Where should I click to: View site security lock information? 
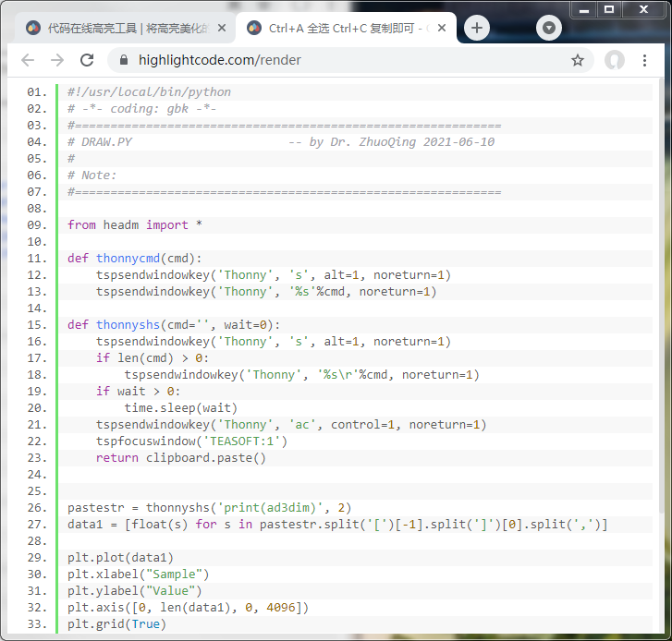[124, 60]
